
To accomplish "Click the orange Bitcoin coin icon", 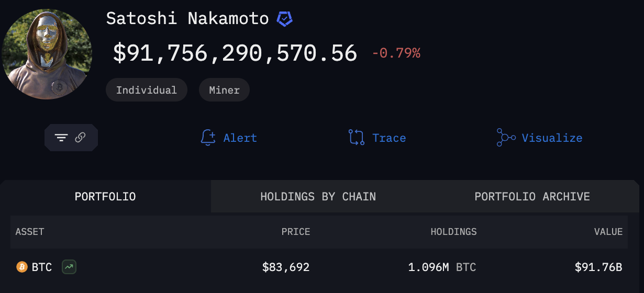I will coord(22,267).
